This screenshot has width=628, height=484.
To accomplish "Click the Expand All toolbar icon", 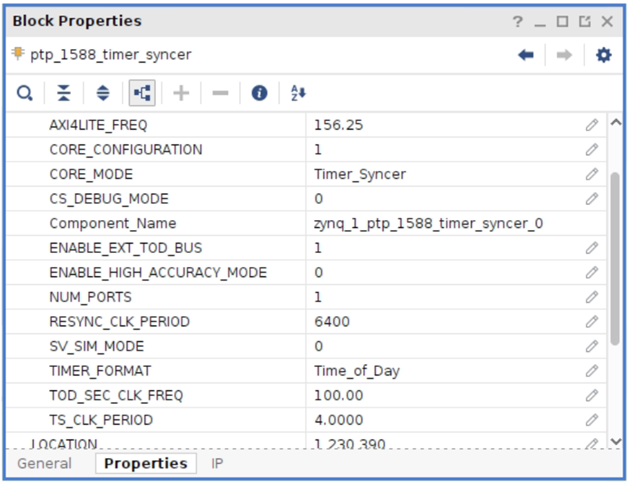I will click(102, 93).
